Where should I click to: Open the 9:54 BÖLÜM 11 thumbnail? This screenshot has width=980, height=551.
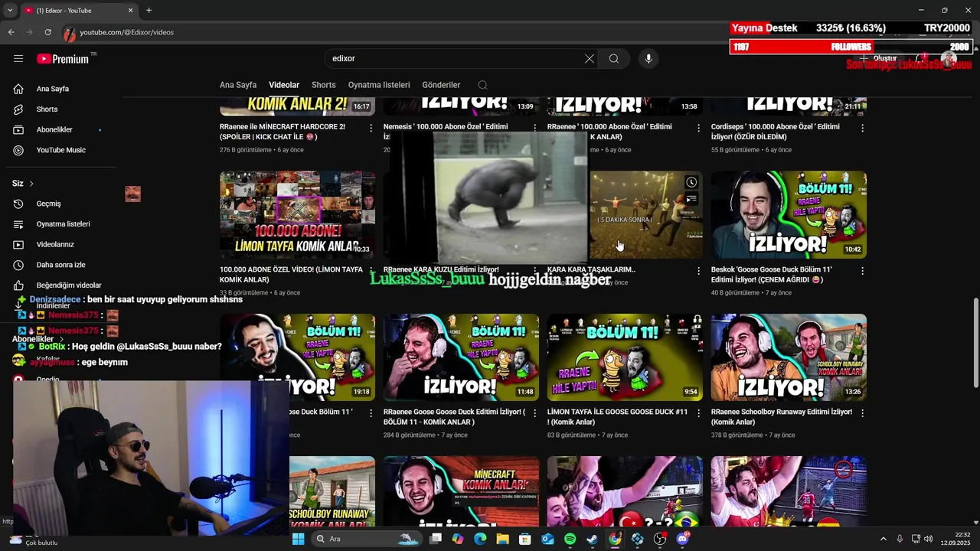[625, 357]
